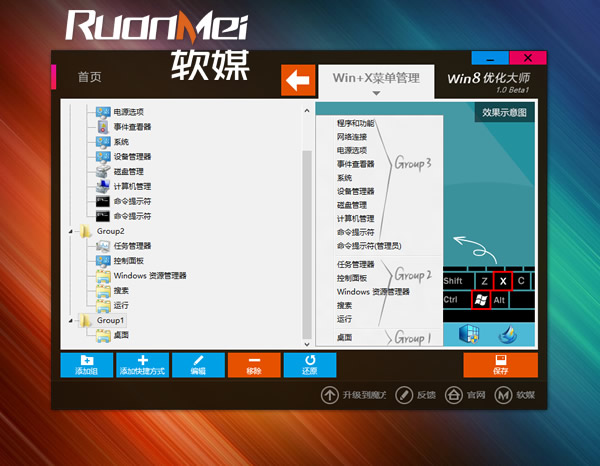Select 设备管理器 in the tree

tap(131, 156)
